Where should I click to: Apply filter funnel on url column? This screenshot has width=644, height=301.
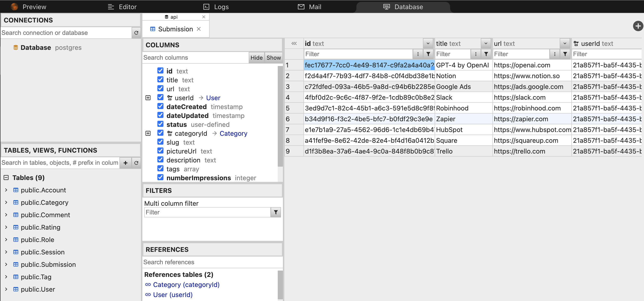[x=565, y=54]
